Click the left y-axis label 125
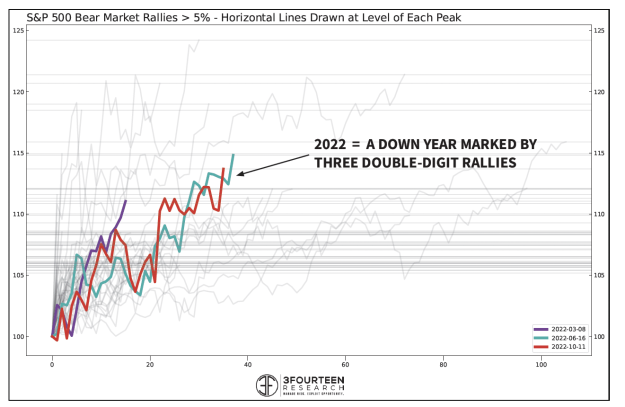This screenshot has height=407, width=625. [16, 31]
